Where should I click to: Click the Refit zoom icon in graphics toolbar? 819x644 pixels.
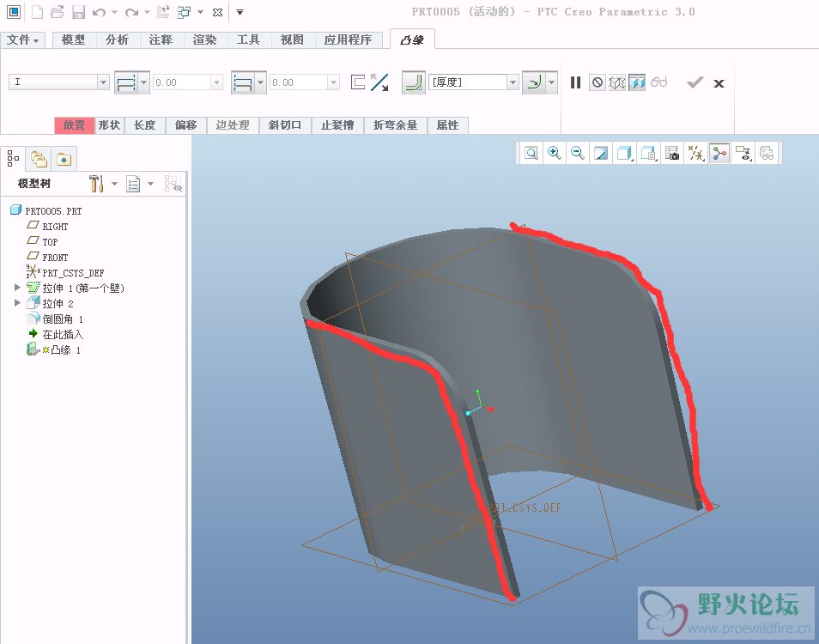[x=531, y=154]
